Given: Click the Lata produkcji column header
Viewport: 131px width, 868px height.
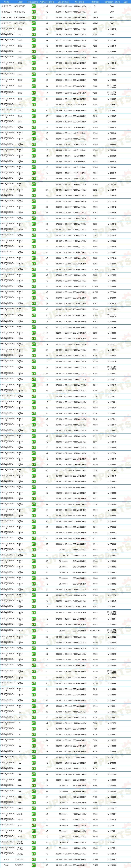Looking at the screenshot, I should pyautogui.click(x=63, y=2).
